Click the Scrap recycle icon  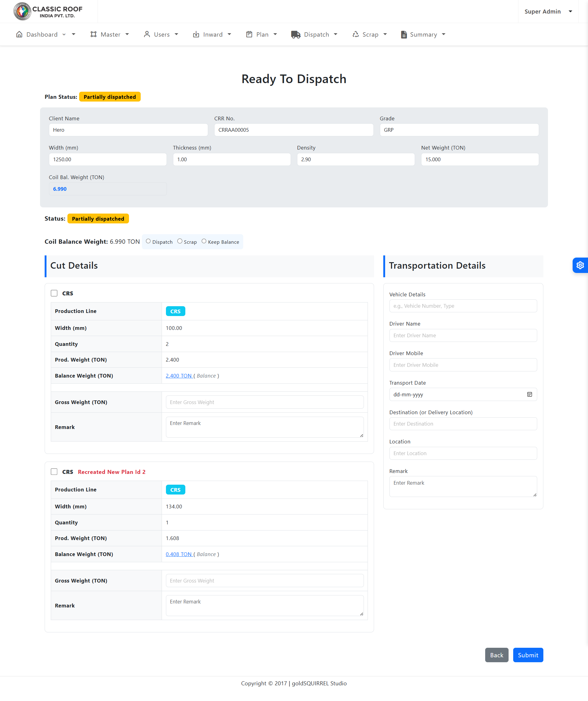coord(356,34)
